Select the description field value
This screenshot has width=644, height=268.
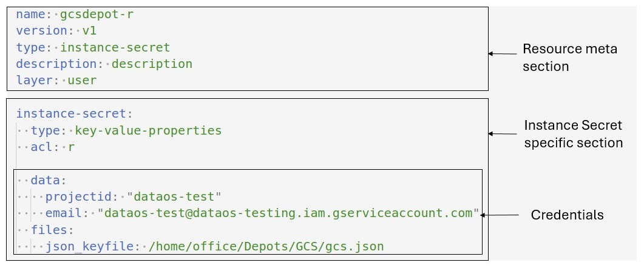[152, 64]
